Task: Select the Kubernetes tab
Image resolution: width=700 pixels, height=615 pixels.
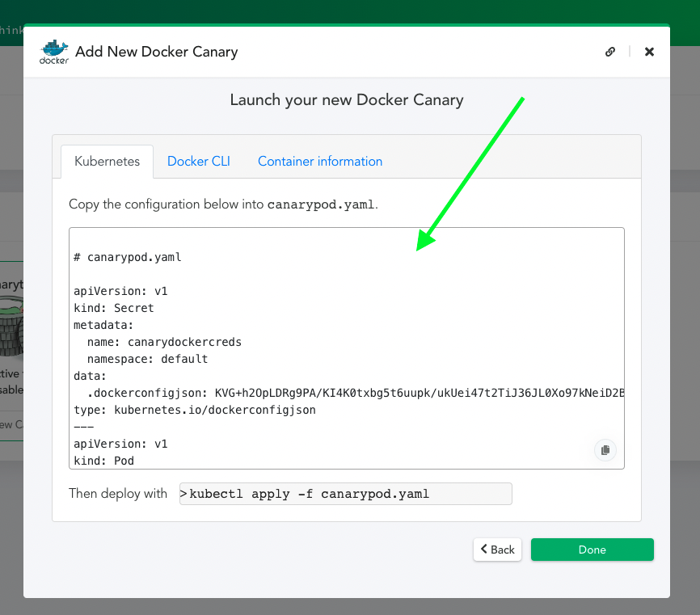Action: 108,161
